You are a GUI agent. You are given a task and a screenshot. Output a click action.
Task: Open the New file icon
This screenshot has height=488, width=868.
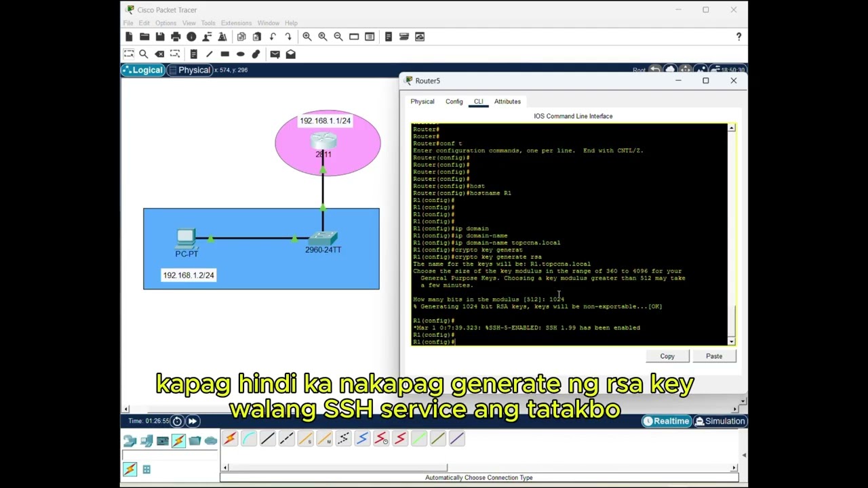(129, 37)
